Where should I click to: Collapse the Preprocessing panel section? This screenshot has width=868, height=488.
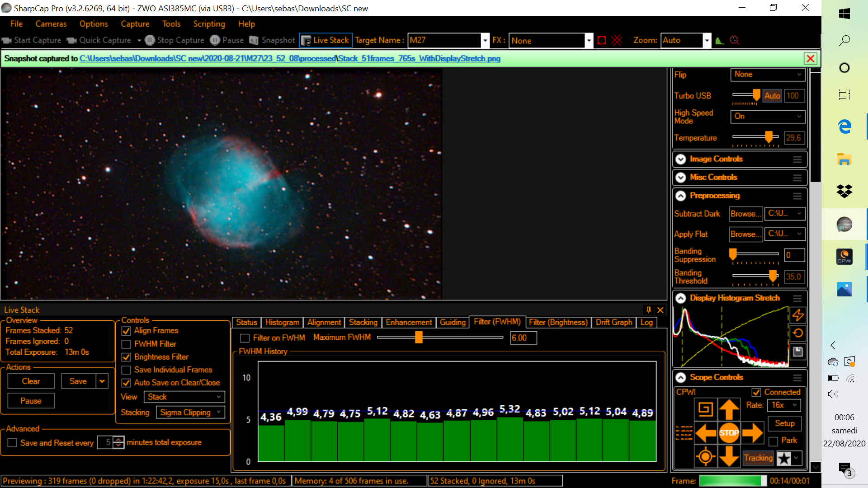pos(681,196)
